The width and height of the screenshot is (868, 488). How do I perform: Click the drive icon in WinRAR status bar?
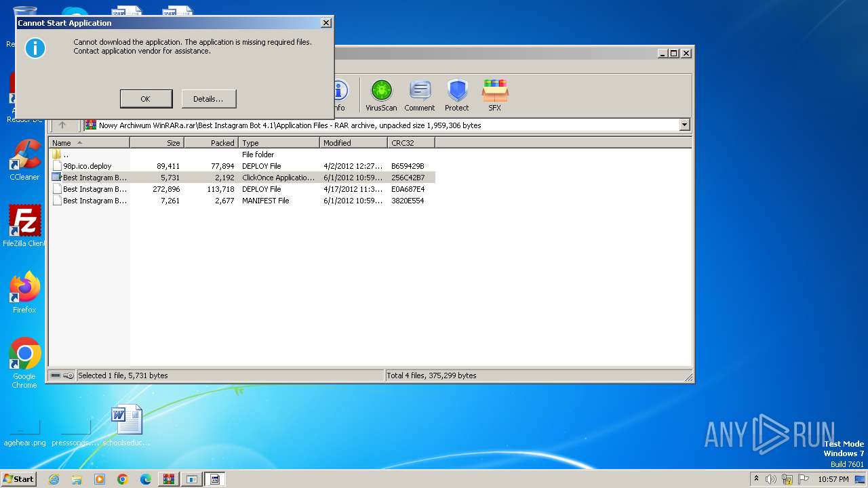coord(56,375)
